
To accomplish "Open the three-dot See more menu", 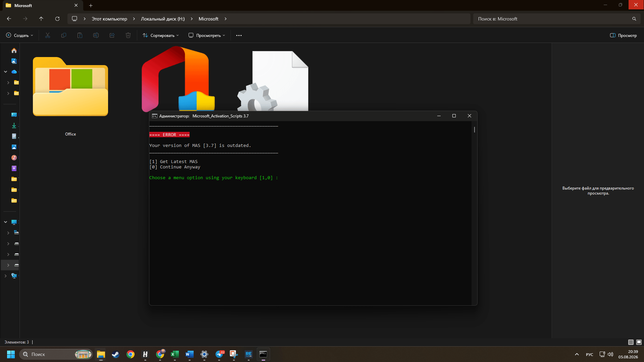I will 239,35.
